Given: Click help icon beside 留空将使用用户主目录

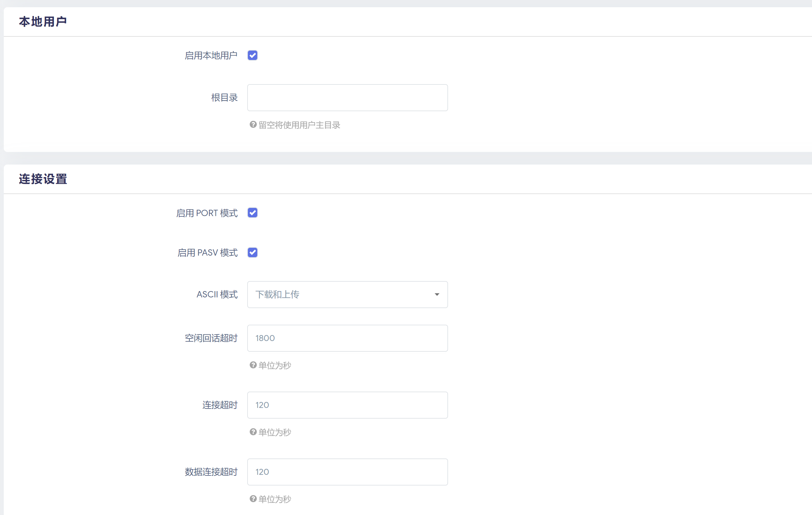Looking at the screenshot, I should pos(253,125).
